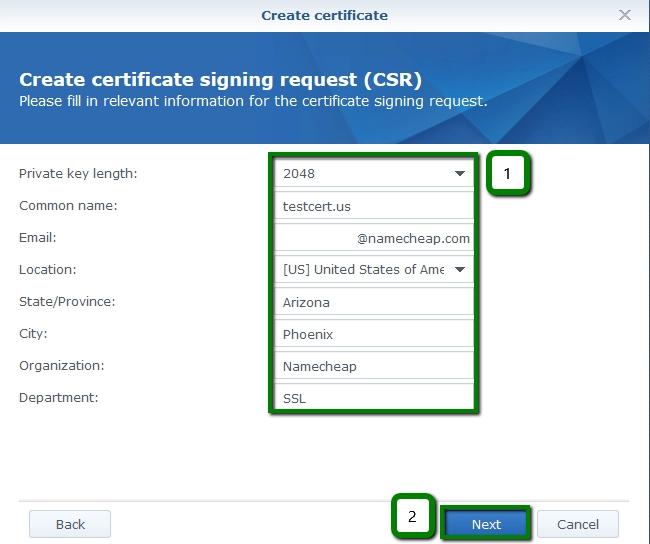The width and height of the screenshot is (650, 544).
Task: Click the Common name label
Action: point(68,206)
